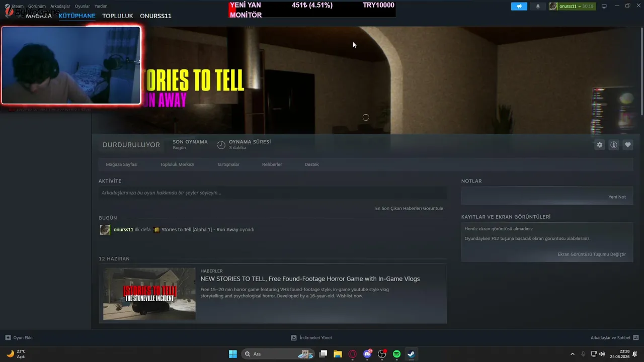
Task: Open the Steam notifications bell
Action: point(538,6)
